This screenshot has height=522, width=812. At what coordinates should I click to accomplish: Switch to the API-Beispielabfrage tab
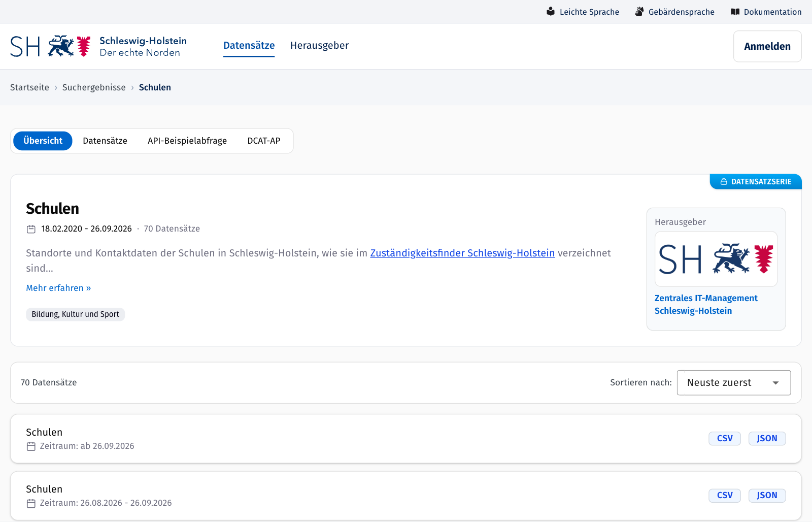point(187,141)
